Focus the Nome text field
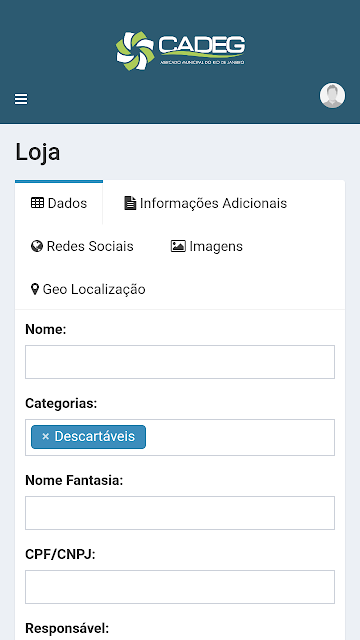This screenshot has height=640, width=360. tap(180, 362)
